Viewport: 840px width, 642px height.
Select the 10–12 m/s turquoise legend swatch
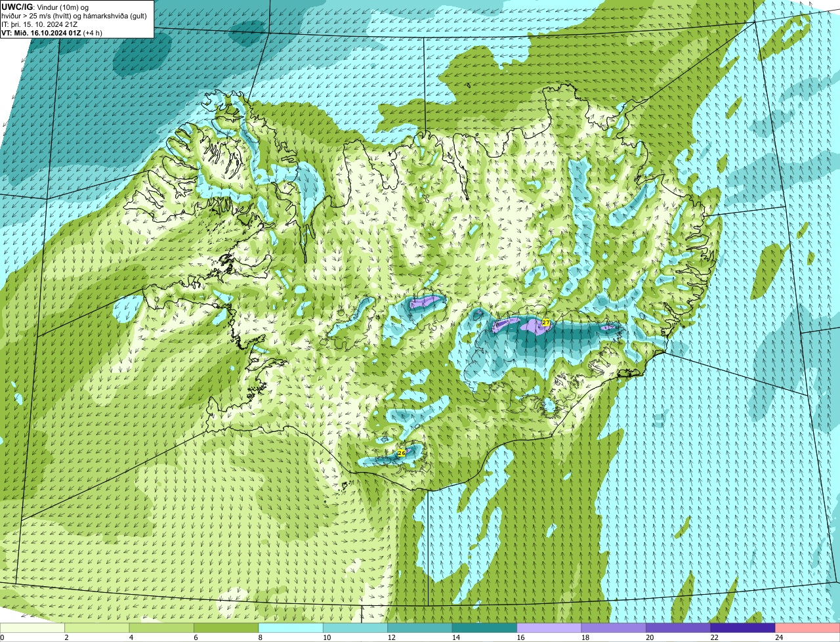356,628
